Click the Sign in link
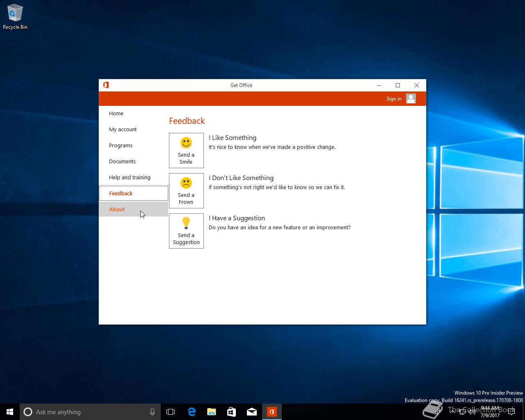This screenshot has height=420, width=525. coord(394,98)
